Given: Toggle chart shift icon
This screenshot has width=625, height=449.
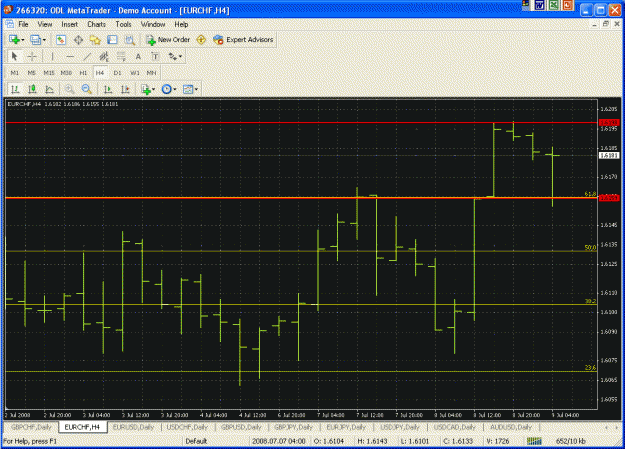Looking at the screenshot, I should click(125, 89).
